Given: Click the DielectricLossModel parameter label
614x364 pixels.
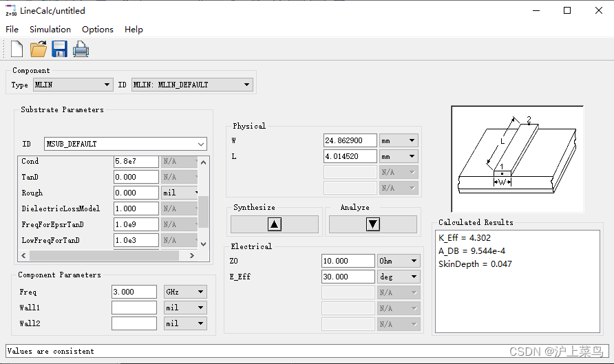Looking at the screenshot, I should pyautogui.click(x=61, y=208).
